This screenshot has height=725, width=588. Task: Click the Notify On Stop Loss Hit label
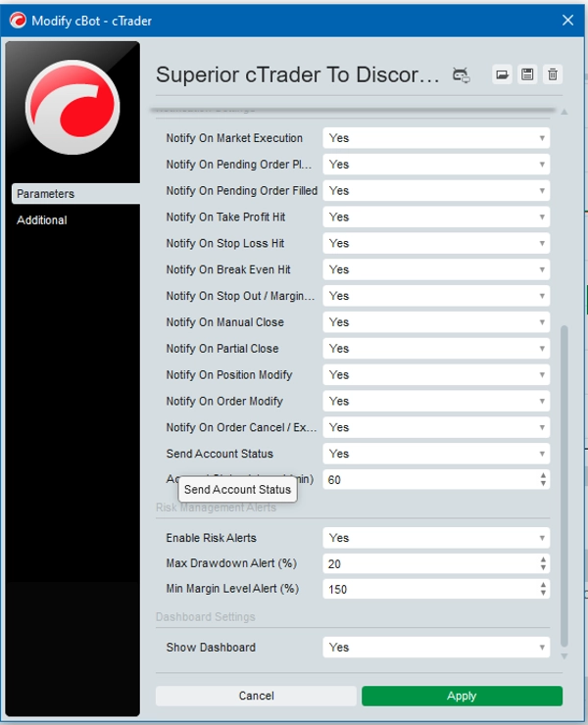tap(225, 244)
